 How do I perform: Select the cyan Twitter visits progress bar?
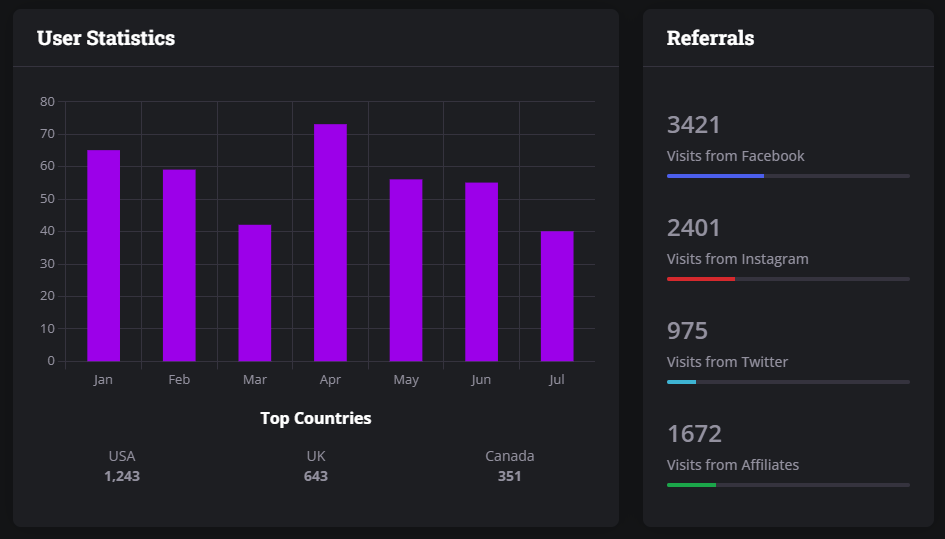click(681, 382)
